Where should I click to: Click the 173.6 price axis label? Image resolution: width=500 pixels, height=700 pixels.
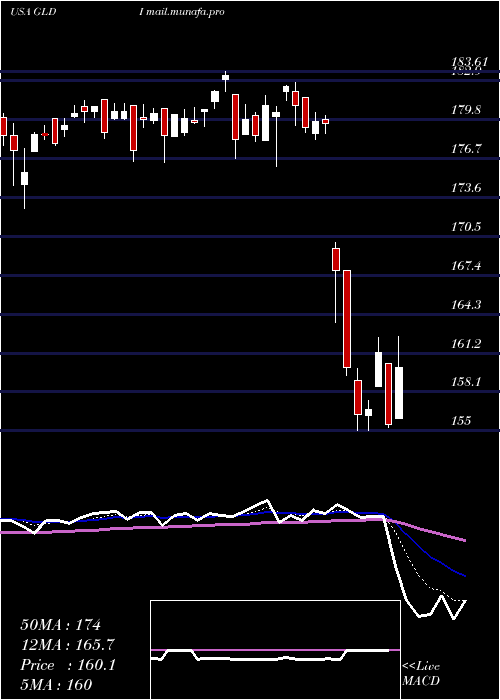pos(466,188)
